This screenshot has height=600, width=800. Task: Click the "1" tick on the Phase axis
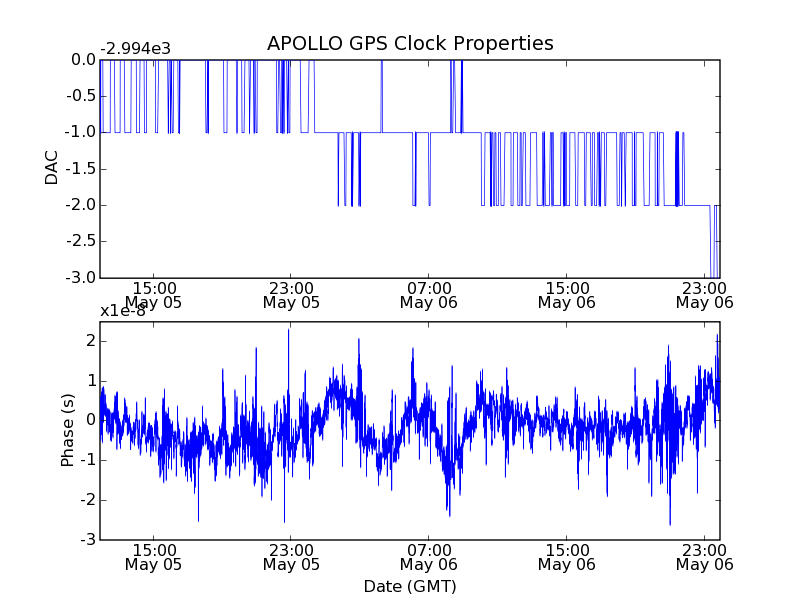click(x=91, y=381)
